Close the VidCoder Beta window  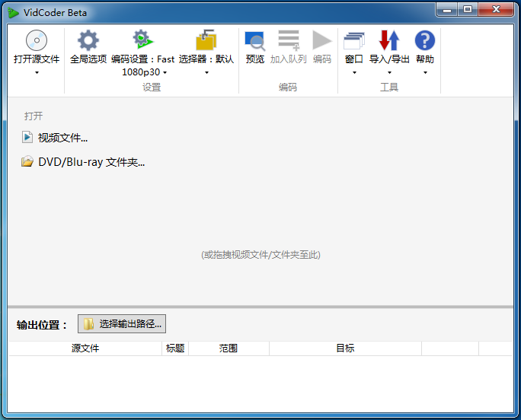(x=496, y=9)
